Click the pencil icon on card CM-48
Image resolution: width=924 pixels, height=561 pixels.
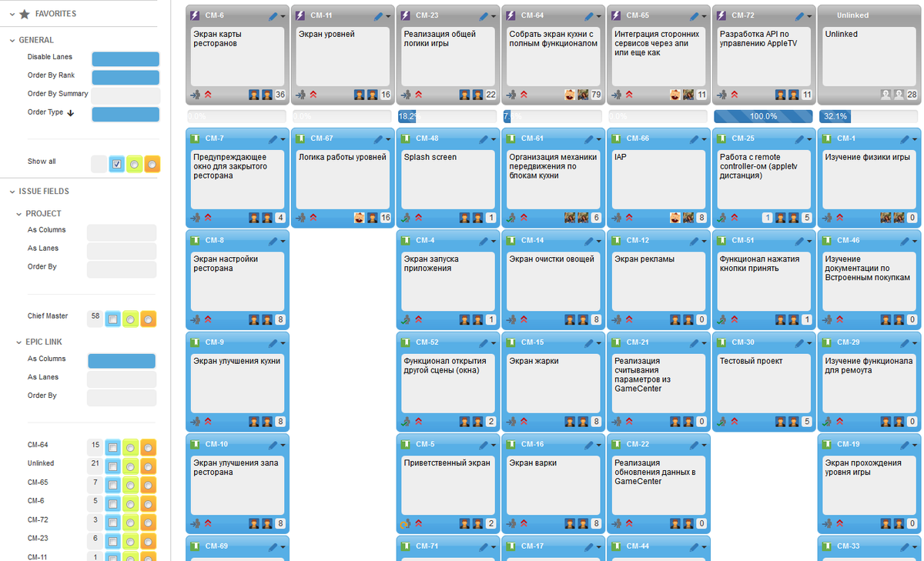tap(484, 139)
